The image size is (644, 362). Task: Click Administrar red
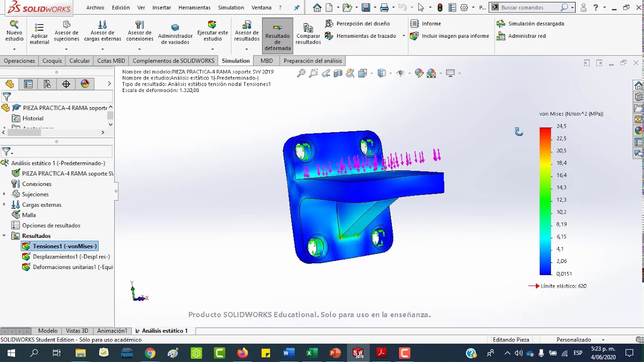coord(521,36)
